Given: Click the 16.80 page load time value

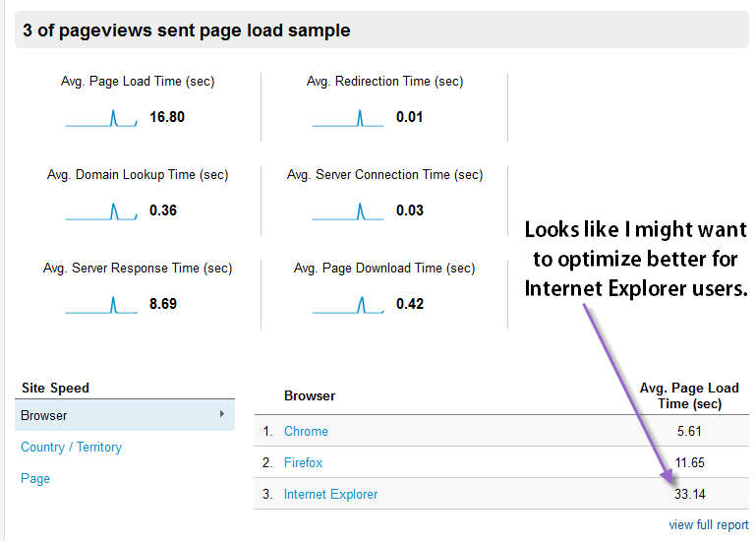Looking at the screenshot, I should coord(167,117).
